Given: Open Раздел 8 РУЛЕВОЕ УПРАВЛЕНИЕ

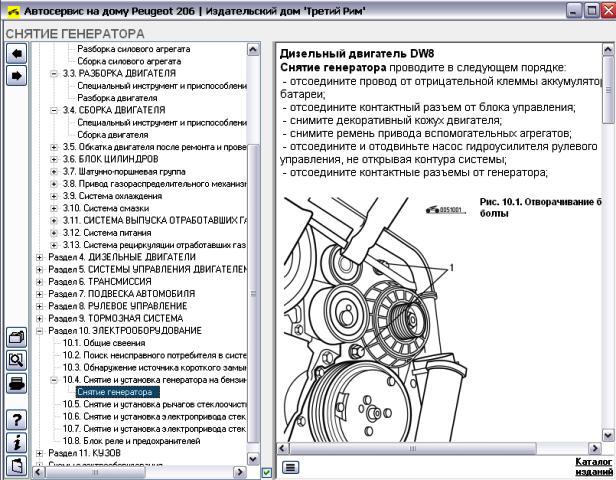Looking at the screenshot, I should [117, 306].
